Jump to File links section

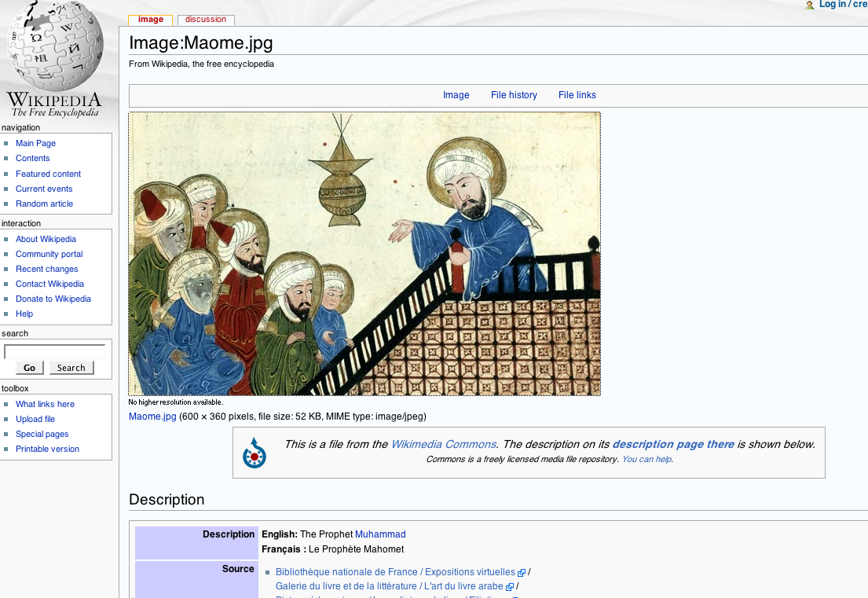[x=577, y=95]
